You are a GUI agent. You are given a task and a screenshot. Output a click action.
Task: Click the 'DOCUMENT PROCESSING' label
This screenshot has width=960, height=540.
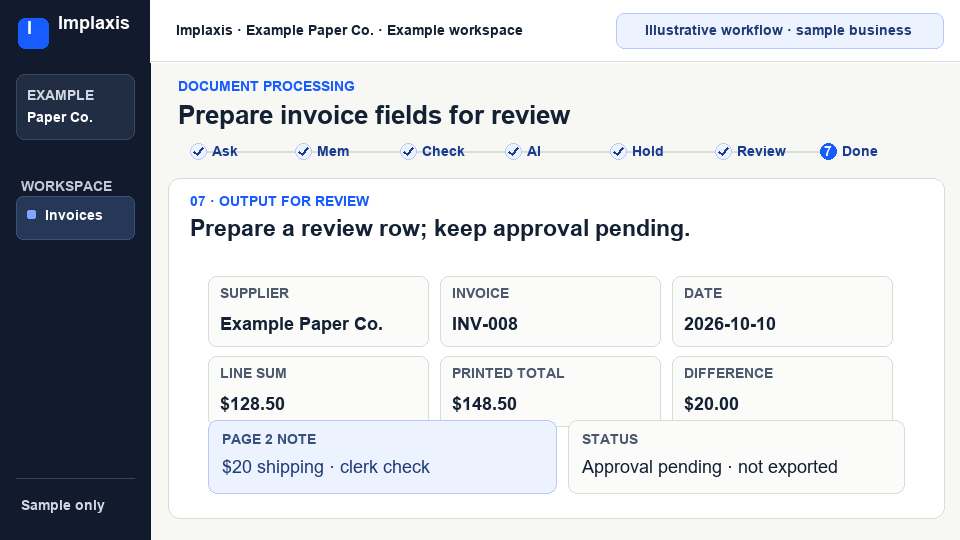click(x=266, y=86)
